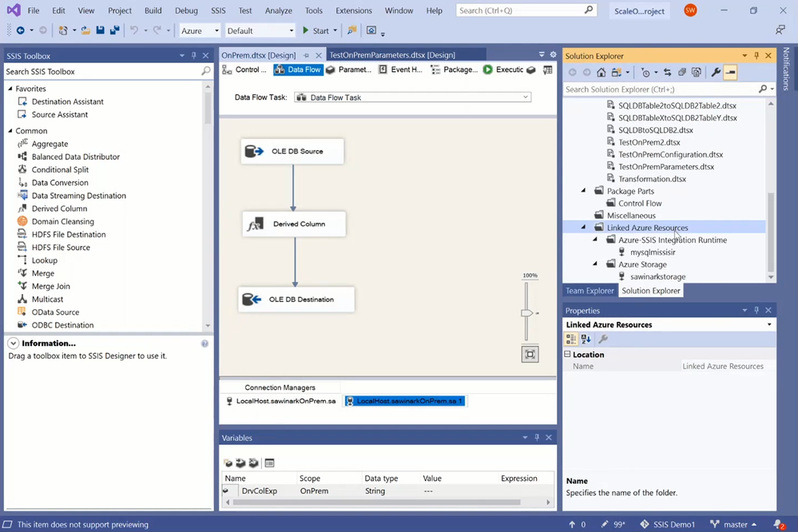The height and width of the screenshot is (532, 798).
Task: Collapse the Favorites toolbox group
Action: (x=10, y=89)
